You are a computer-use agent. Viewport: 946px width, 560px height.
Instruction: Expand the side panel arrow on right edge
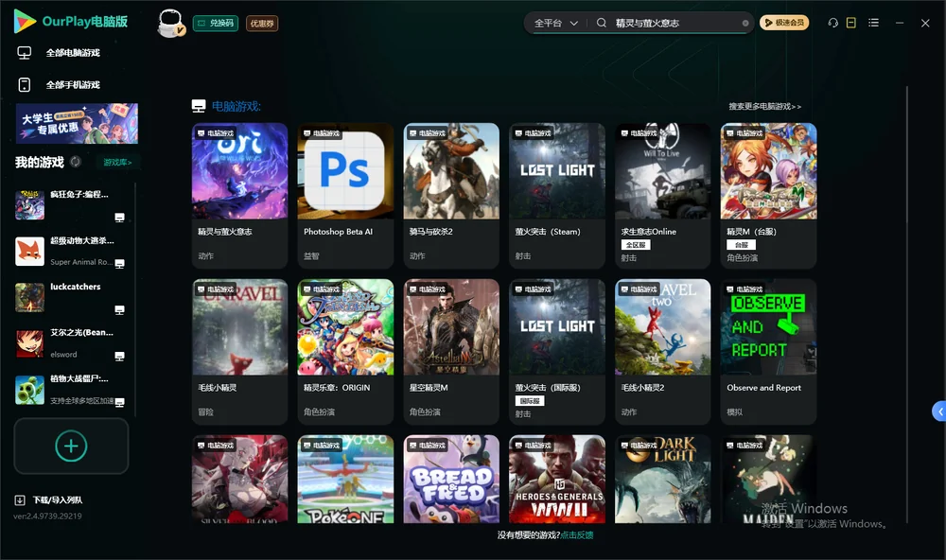tap(939, 411)
